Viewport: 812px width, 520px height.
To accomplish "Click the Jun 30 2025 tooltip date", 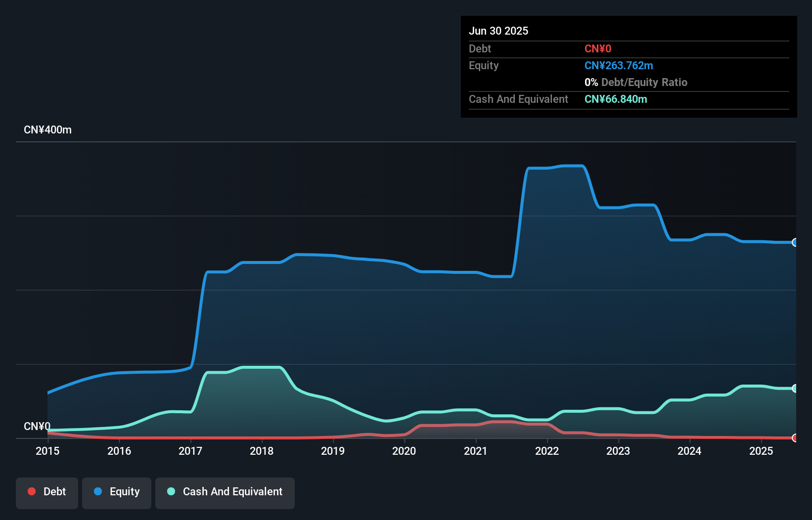I will click(498, 31).
